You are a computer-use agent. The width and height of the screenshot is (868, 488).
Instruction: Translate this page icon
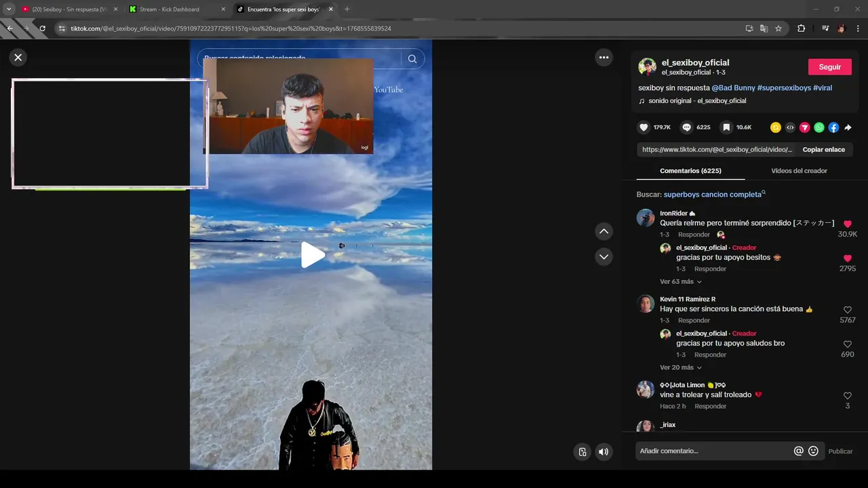click(x=764, y=28)
